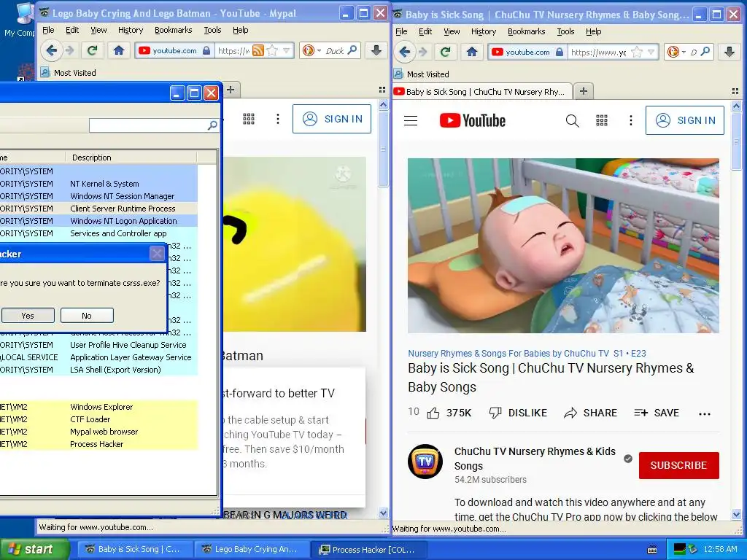Click SHARE button under video
Image resolution: width=747 pixels, height=560 pixels.
(x=590, y=413)
